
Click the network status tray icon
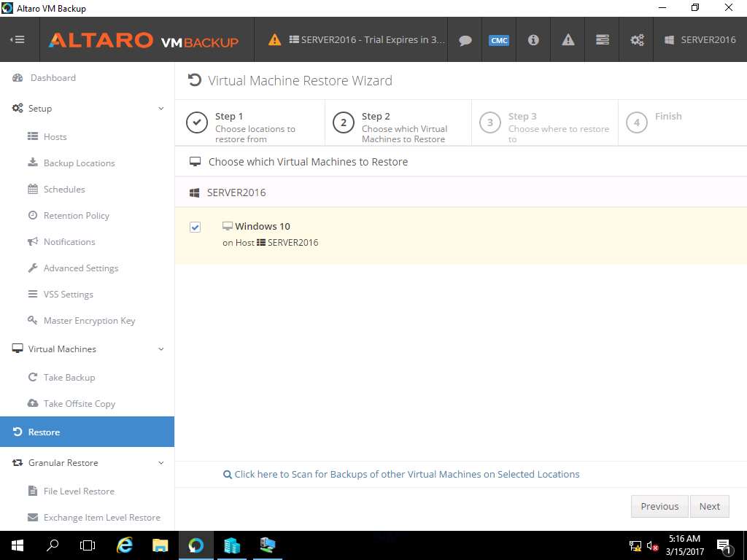[635, 545]
